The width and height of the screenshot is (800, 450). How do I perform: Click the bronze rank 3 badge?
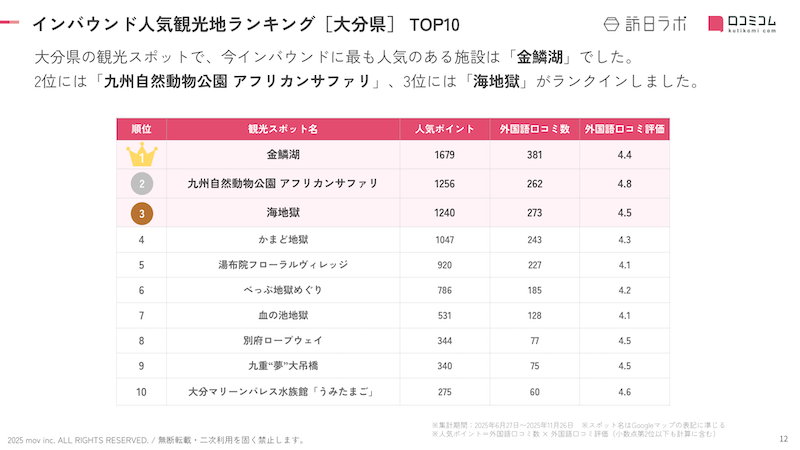(x=142, y=212)
